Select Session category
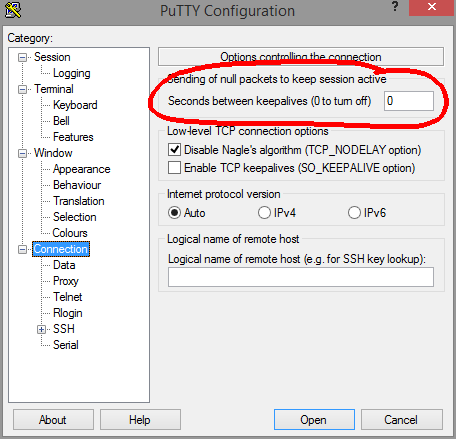This screenshot has width=456, height=439. click(x=52, y=57)
